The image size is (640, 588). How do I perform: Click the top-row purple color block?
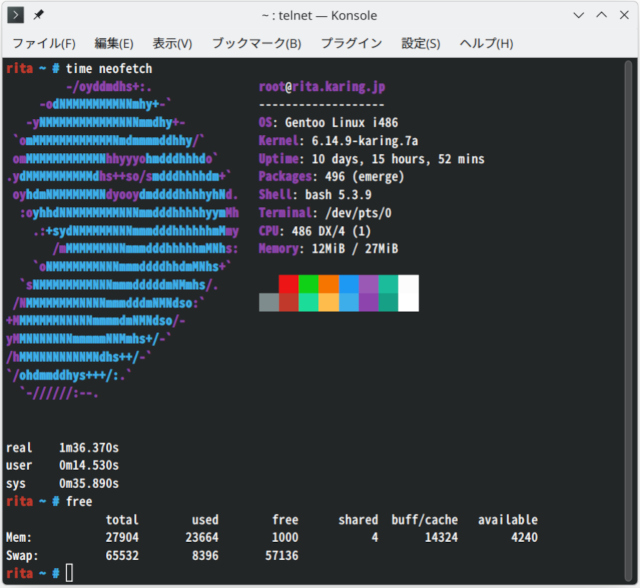pyautogui.click(x=369, y=284)
